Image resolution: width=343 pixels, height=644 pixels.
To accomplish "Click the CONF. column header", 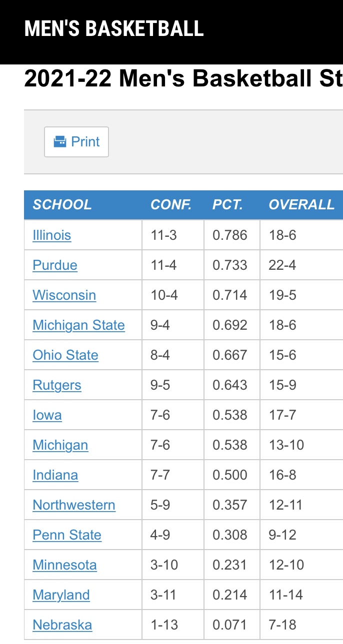I will pos(171,205).
